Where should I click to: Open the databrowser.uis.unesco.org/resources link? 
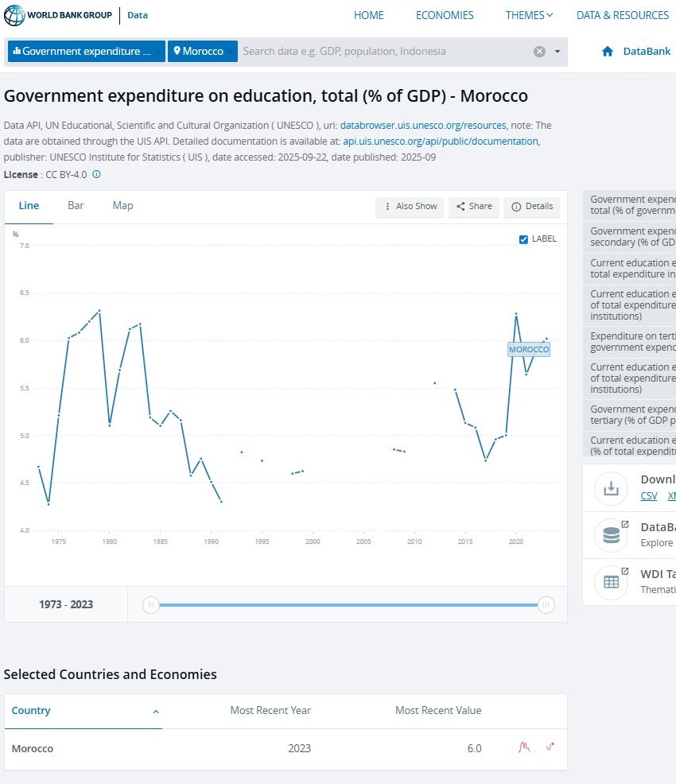(x=423, y=126)
